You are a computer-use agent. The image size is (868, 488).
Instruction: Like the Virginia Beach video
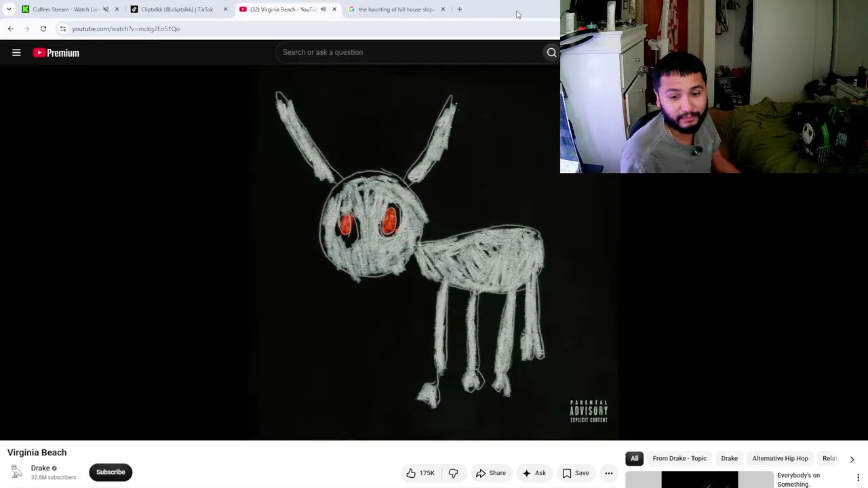tap(420, 473)
